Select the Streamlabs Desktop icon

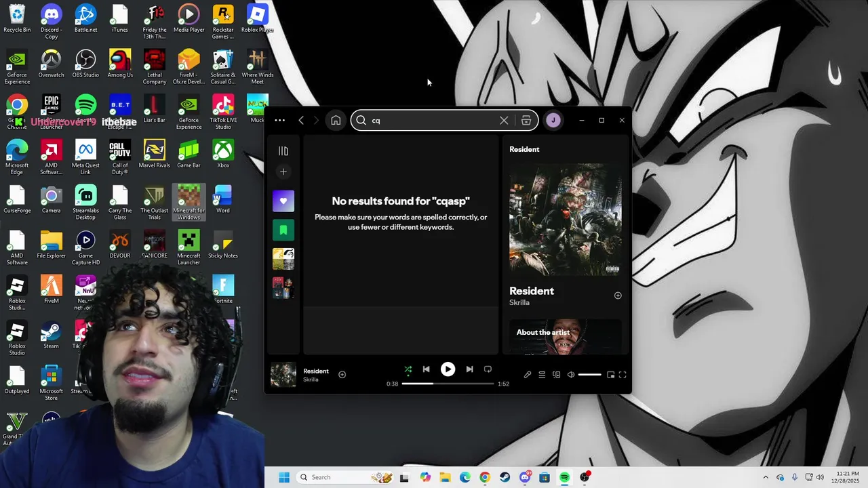pos(85,203)
